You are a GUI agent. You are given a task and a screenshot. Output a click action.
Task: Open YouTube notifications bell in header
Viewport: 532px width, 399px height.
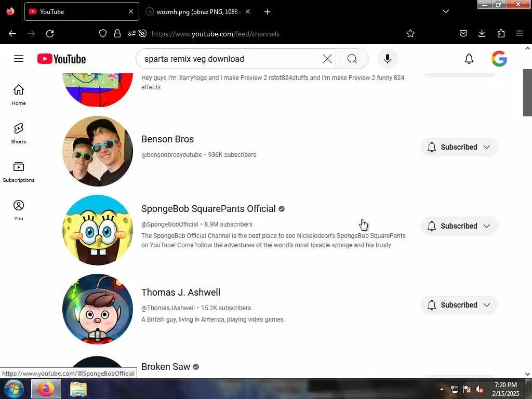pos(469,59)
